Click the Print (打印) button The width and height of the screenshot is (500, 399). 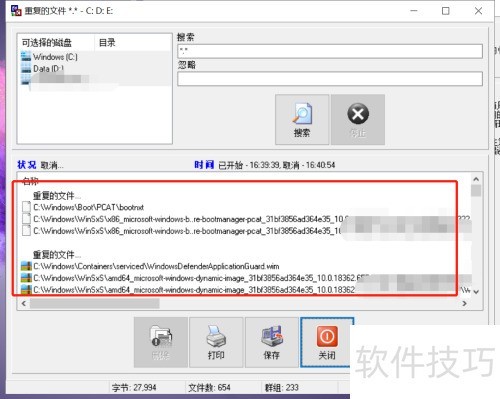[x=216, y=342]
